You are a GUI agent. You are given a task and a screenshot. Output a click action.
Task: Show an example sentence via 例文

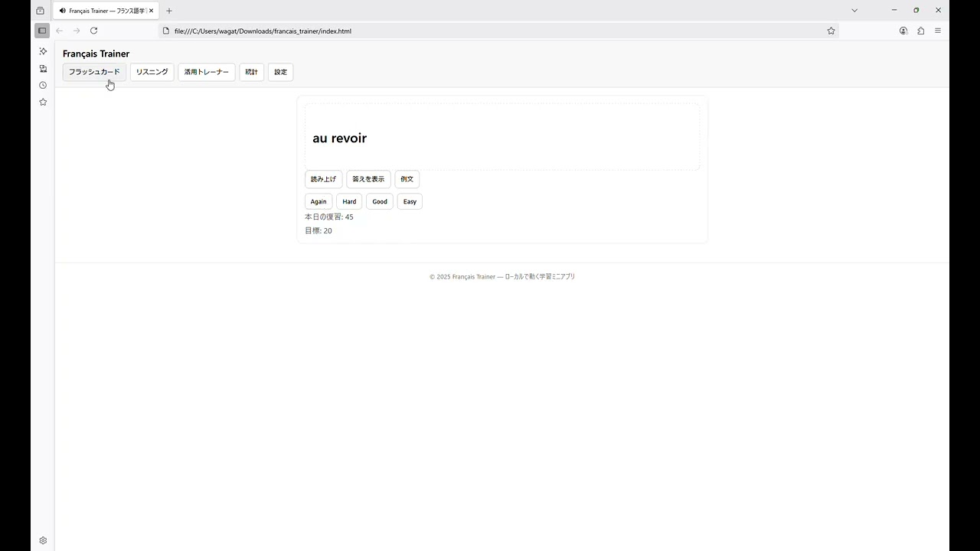click(x=407, y=179)
